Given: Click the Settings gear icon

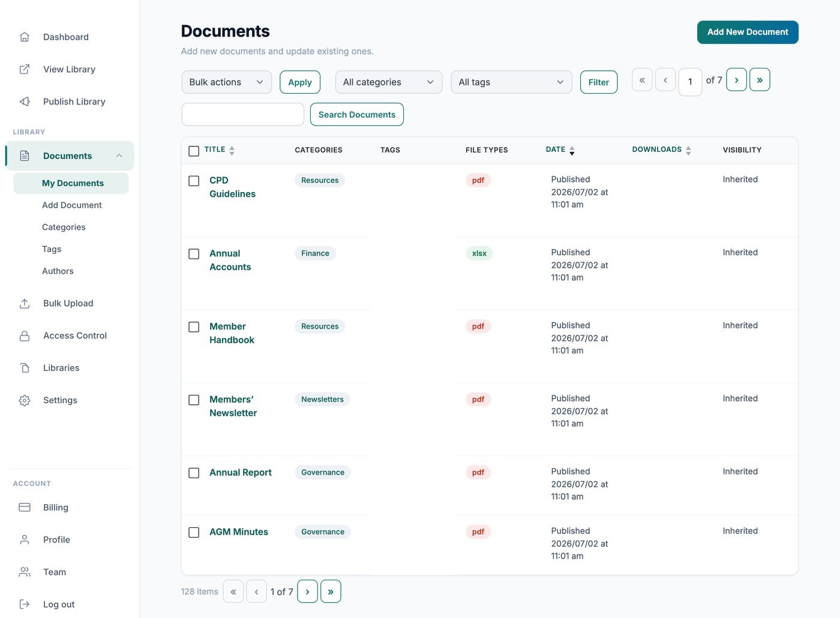Looking at the screenshot, I should (25, 401).
